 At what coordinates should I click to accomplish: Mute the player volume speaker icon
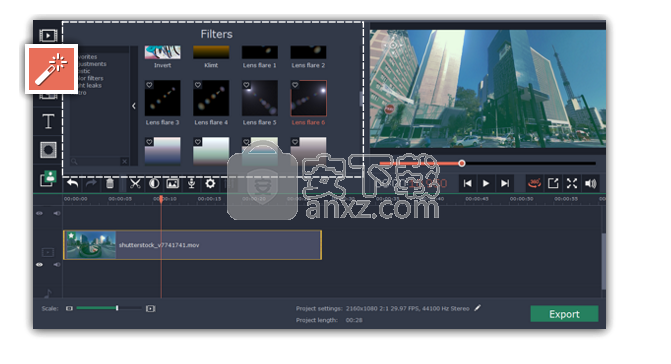pyautogui.click(x=591, y=183)
